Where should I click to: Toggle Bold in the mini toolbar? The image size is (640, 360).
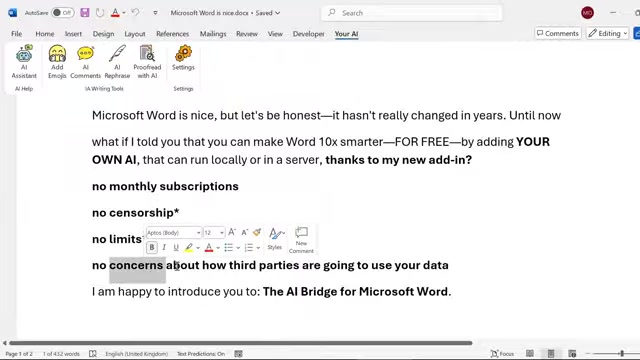tap(152, 247)
